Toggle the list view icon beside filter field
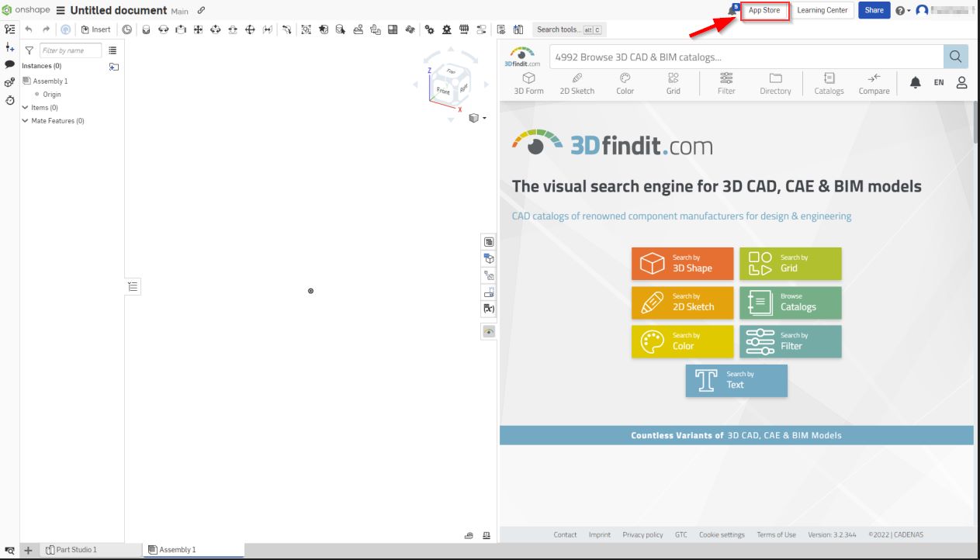Image resolution: width=980 pixels, height=560 pixels. [113, 50]
